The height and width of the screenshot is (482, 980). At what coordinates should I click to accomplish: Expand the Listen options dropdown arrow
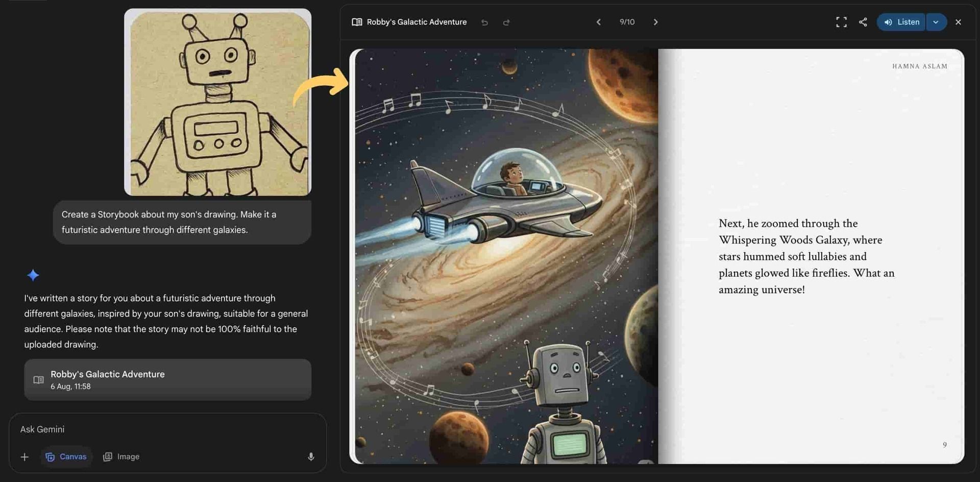[936, 22]
